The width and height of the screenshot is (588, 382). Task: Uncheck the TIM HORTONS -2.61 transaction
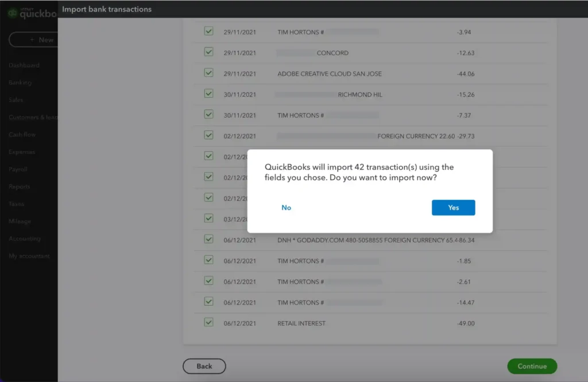(x=209, y=280)
